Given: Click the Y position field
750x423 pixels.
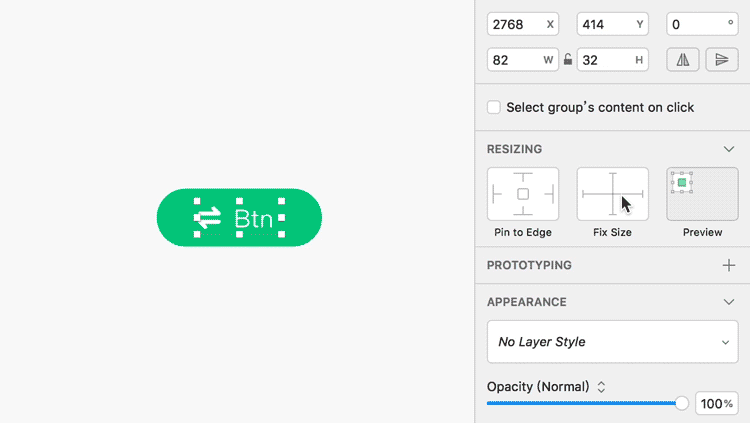Looking at the screenshot, I should tap(606, 24).
